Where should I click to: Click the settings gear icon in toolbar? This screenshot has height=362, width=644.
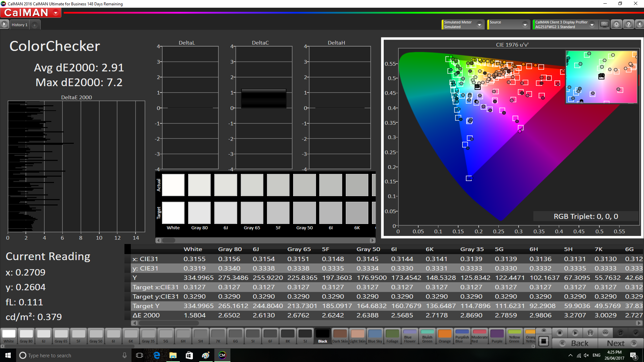tap(616, 25)
